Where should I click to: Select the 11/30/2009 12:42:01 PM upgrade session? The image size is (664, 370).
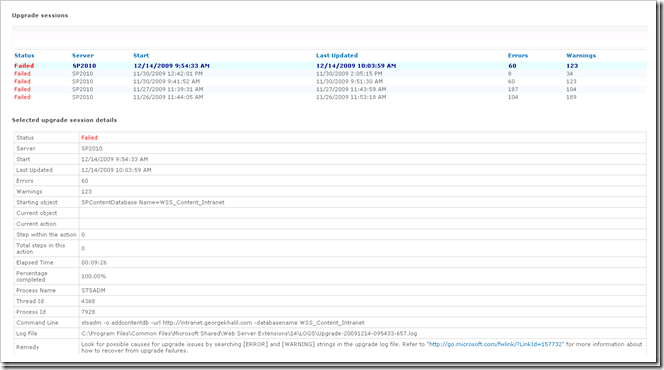tap(330, 74)
